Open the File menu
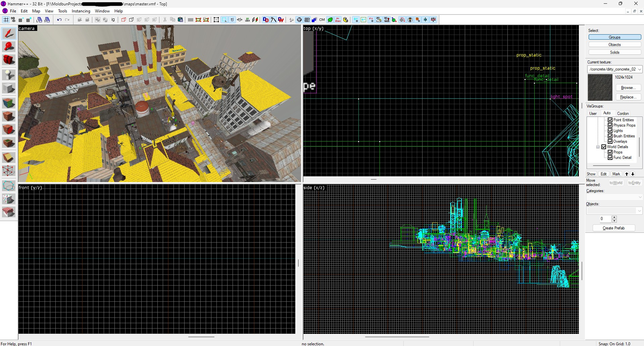Image resolution: width=644 pixels, height=346 pixels. [x=13, y=11]
